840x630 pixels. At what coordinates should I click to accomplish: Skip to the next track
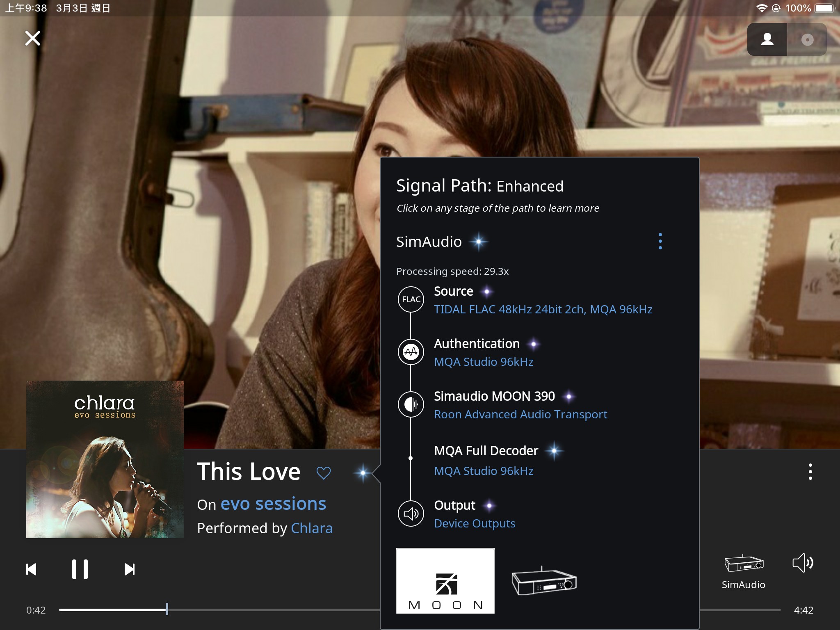pos(129,569)
